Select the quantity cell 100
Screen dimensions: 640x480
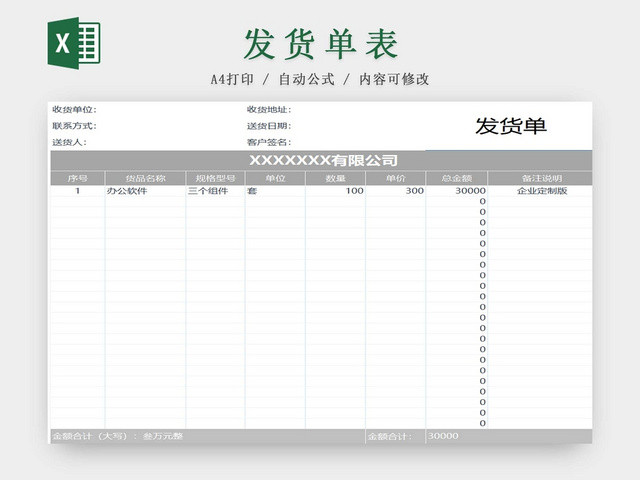336,191
